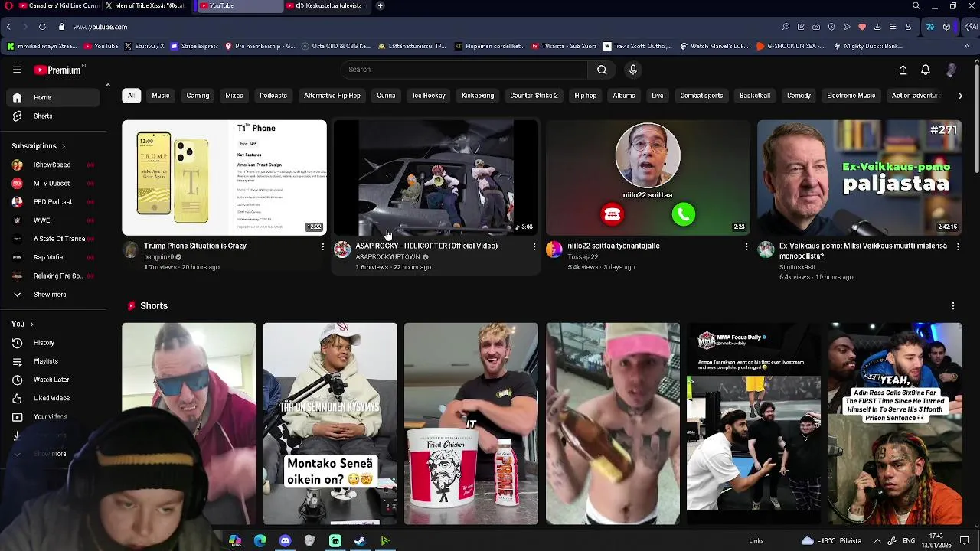Open Trump Phone Situation is Crazy title

pos(195,246)
